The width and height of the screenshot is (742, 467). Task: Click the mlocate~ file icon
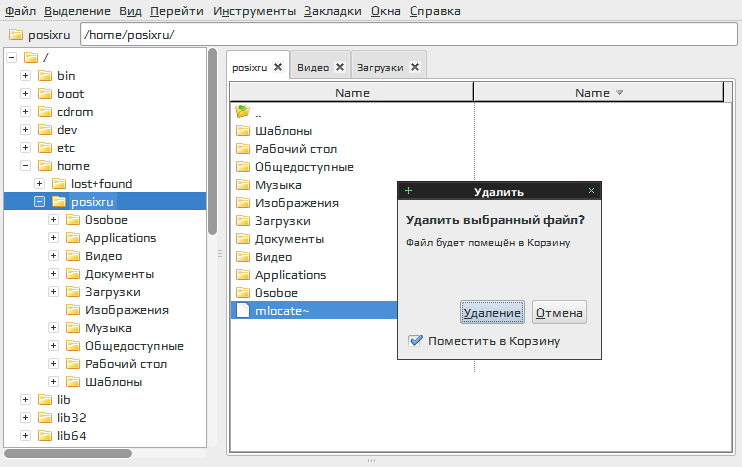click(x=242, y=311)
